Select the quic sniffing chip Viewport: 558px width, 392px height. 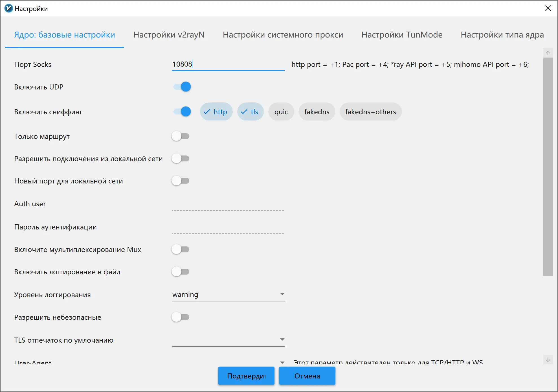(281, 112)
